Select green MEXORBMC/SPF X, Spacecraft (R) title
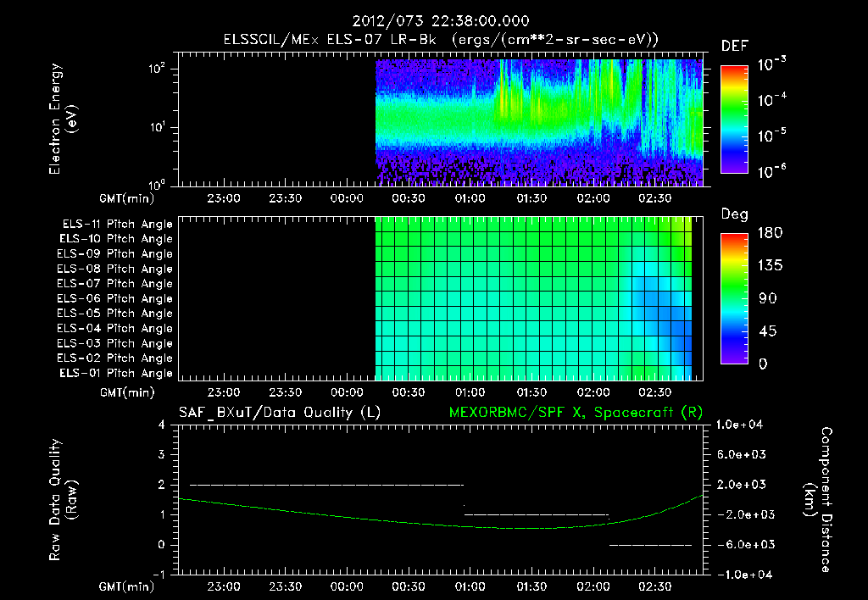The height and width of the screenshot is (600, 868). pos(576,413)
